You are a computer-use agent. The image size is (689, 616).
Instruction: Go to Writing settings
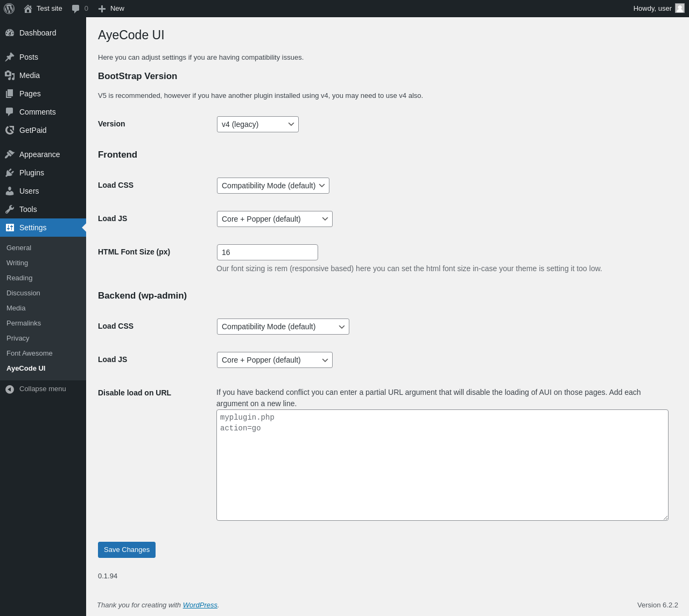[x=17, y=263]
